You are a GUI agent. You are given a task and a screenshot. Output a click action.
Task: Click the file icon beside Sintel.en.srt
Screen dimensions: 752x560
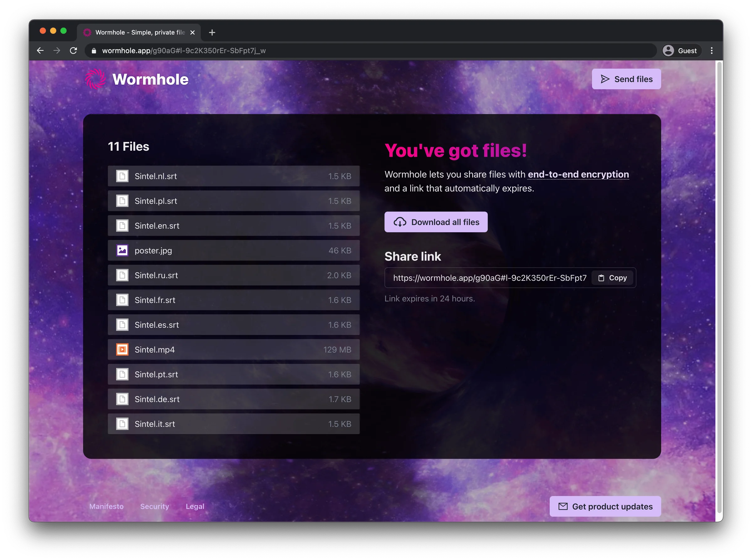(x=122, y=226)
